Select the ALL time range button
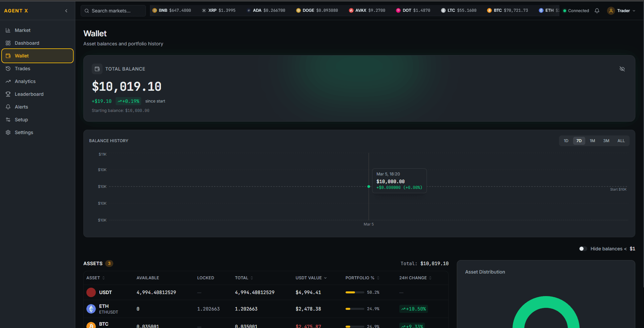The image size is (644, 328). 621,140
